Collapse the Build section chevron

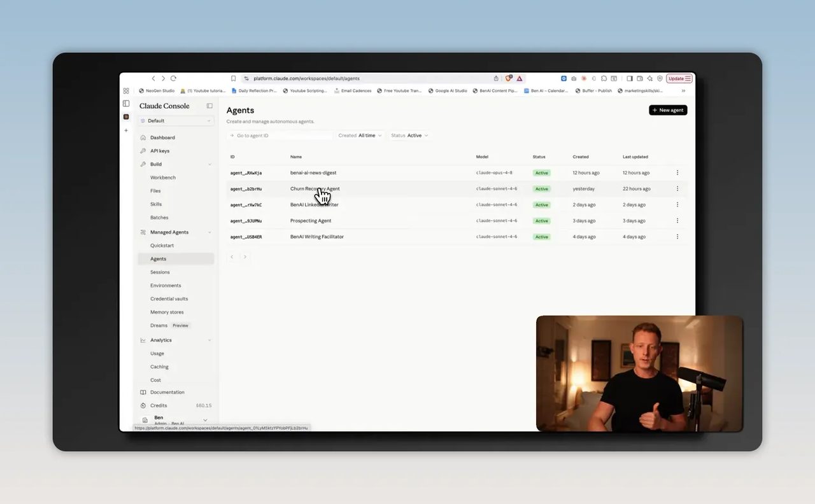coord(209,164)
